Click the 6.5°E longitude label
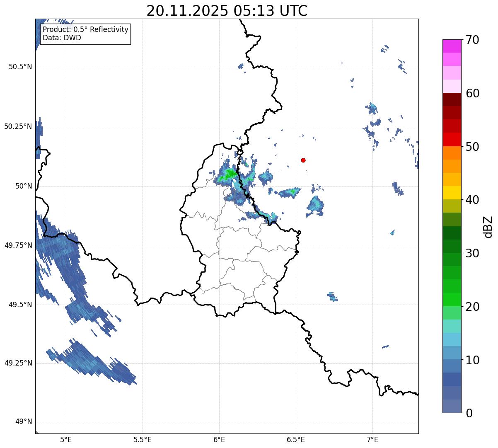 tap(296, 439)
